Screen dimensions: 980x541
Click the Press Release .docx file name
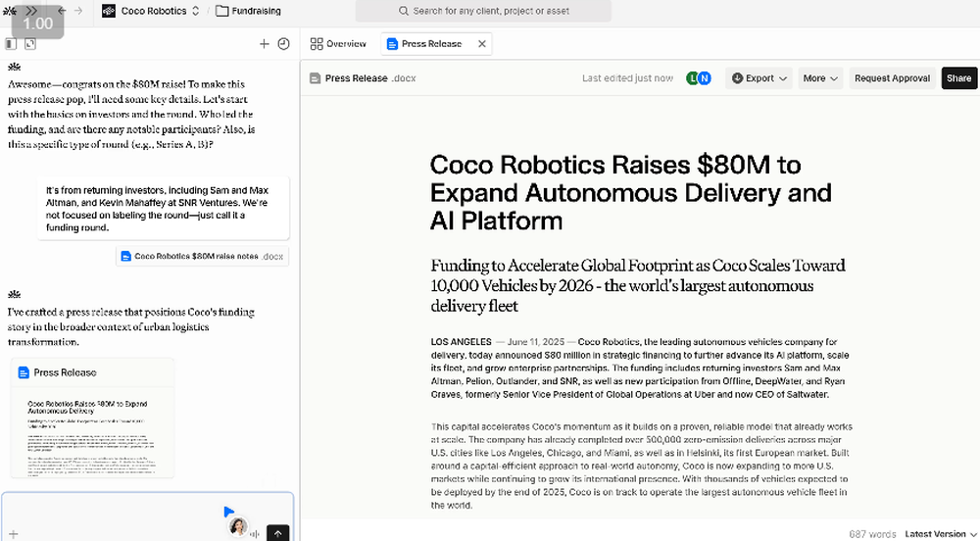(x=370, y=78)
